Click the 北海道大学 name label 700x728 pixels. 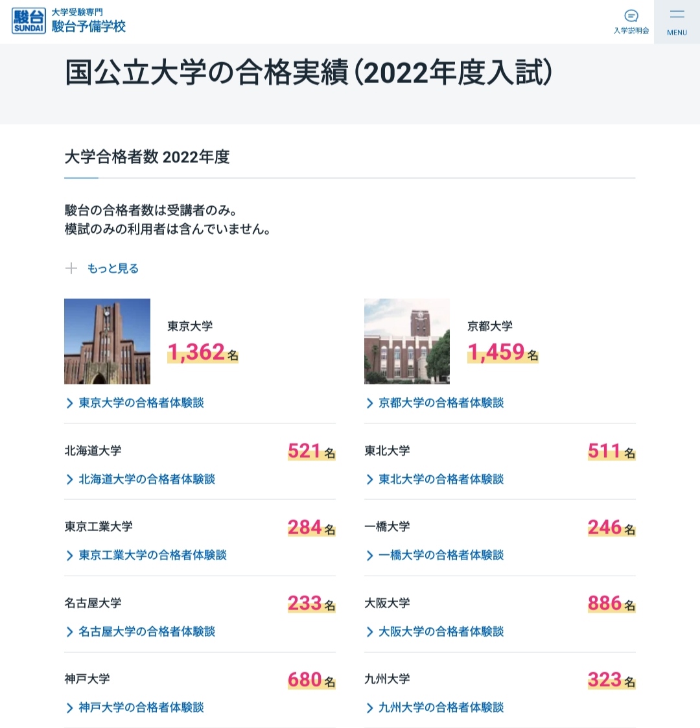93,451
